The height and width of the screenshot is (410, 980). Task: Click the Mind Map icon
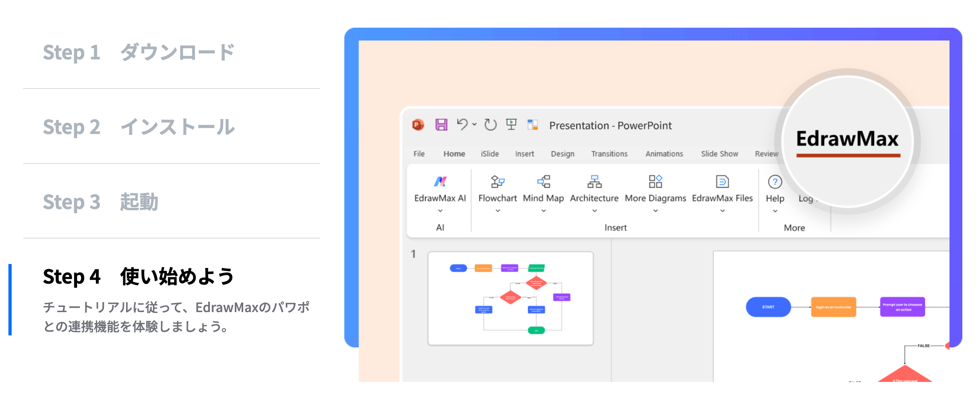coord(543,182)
